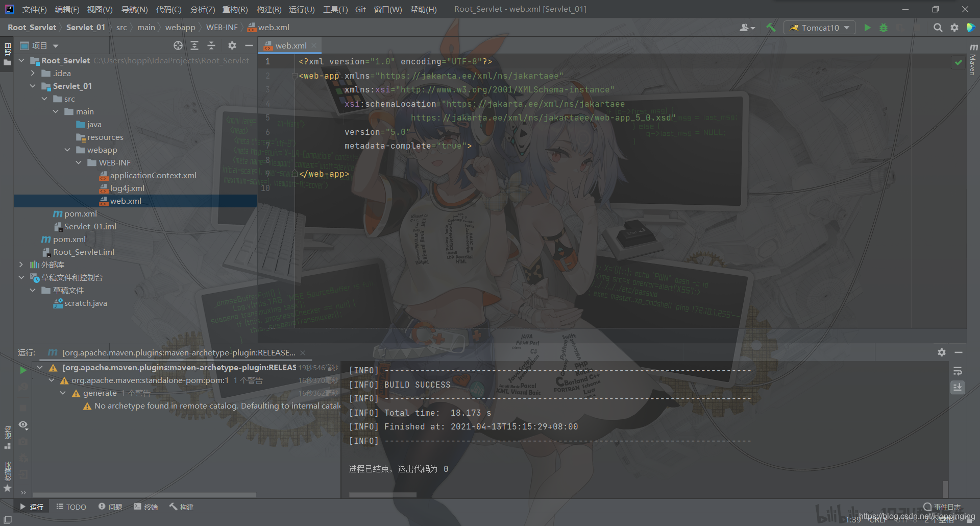This screenshot has width=980, height=526.
Task: Build the project with the hammer icon
Action: pos(771,28)
